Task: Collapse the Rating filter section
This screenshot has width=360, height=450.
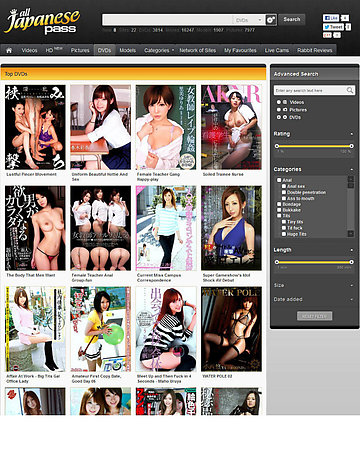Action: click(352, 134)
